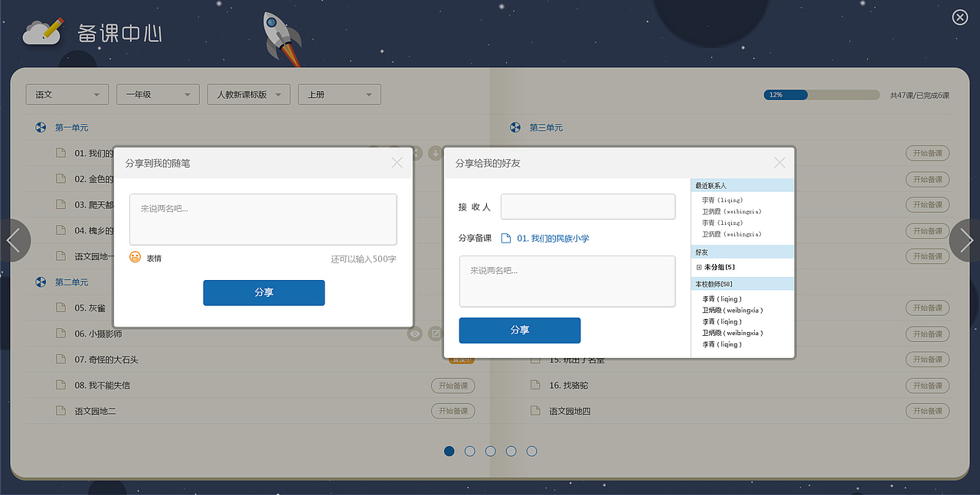Focus the 随笔 dialog comment textarea
This screenshot has height=495, width=980.
pos(263,220)
